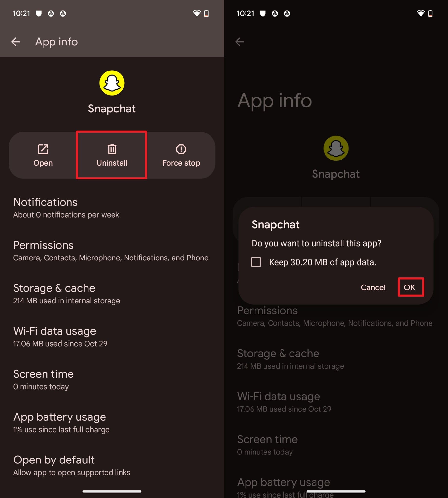Open Notifications settings for Snapchat
The width and height of the screenshot is (448, 498).
click(112, 208)
